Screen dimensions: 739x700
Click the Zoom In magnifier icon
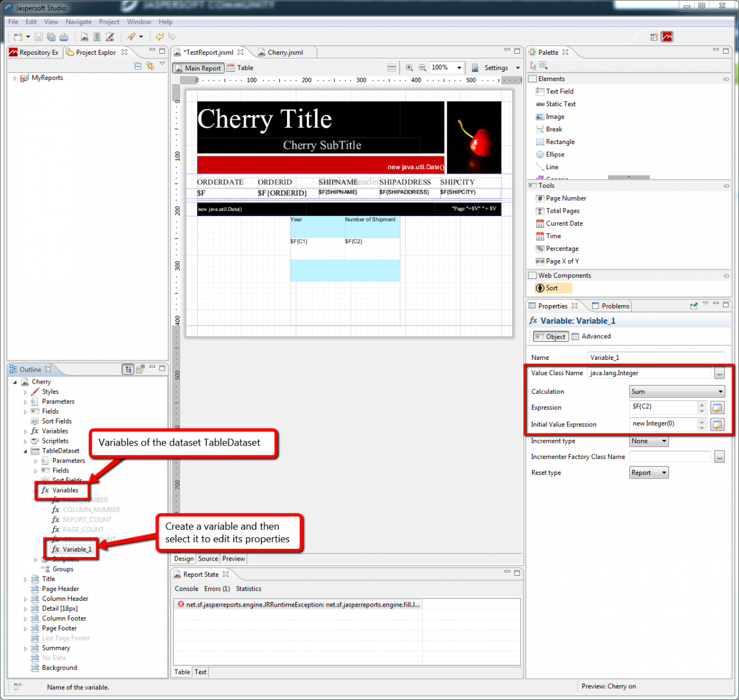[x=409, y=68]
